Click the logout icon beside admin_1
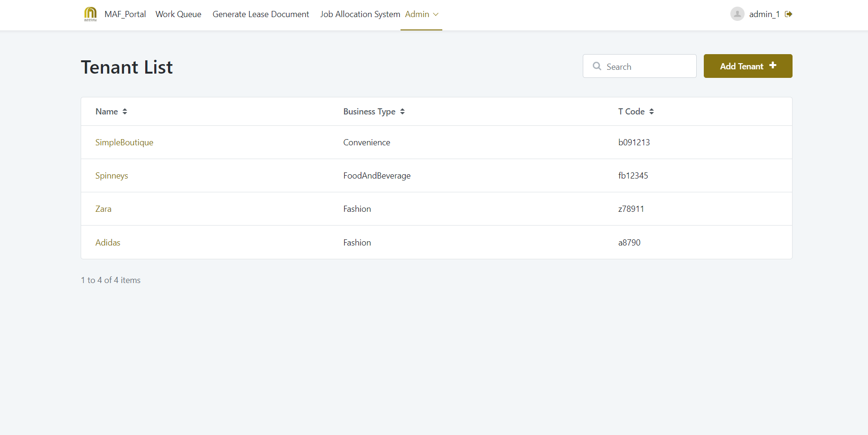The image size is (868, 435). pos(789,14)
